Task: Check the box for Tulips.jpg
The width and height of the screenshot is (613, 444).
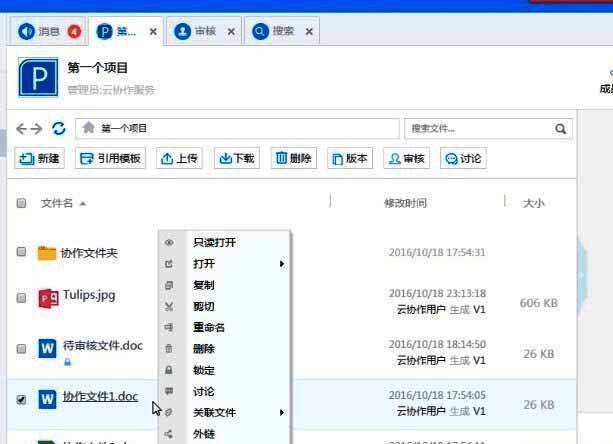Action: (22, 298)
